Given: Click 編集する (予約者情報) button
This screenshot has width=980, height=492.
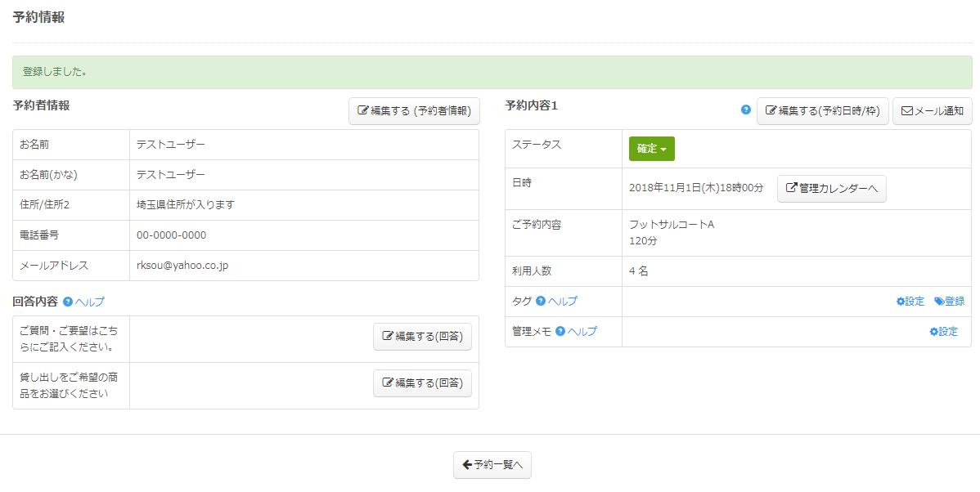Looking at the screenshot, I should 414,111.
